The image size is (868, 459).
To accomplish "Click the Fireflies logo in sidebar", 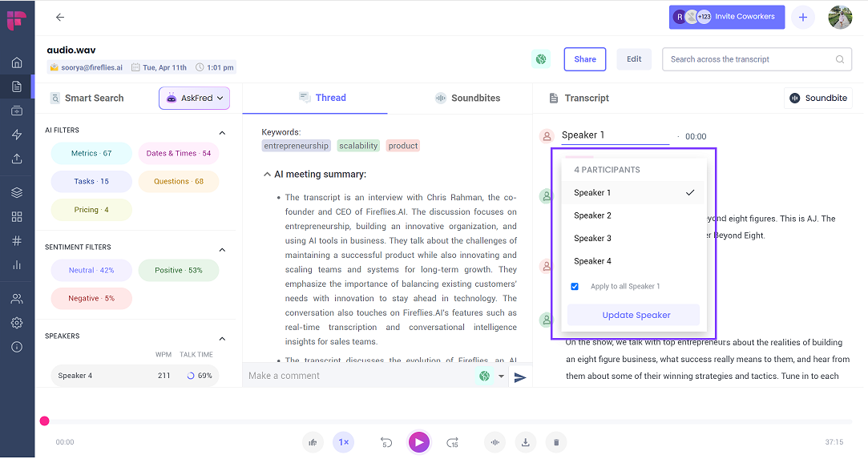I will [17, 20].
